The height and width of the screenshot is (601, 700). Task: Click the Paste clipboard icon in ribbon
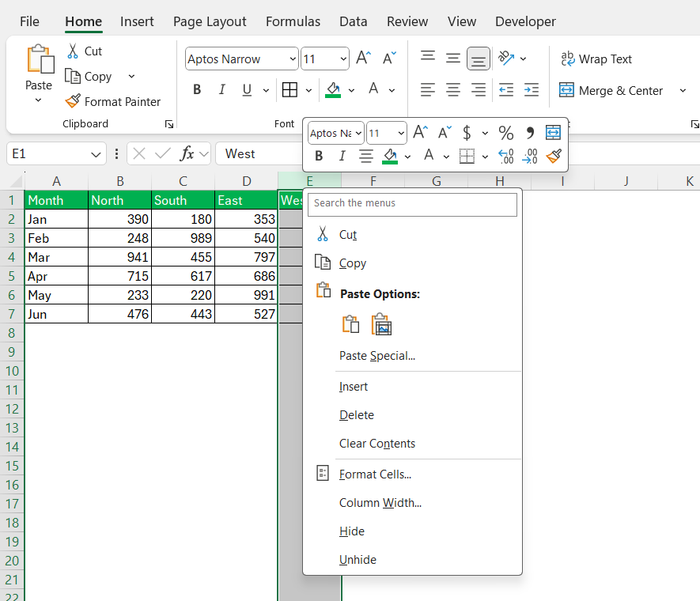pos(40,59)
